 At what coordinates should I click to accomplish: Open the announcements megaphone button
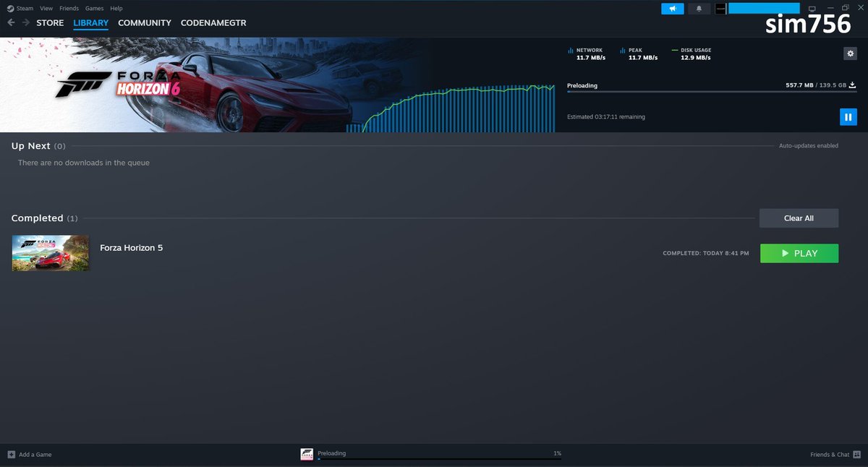(672, 9)
